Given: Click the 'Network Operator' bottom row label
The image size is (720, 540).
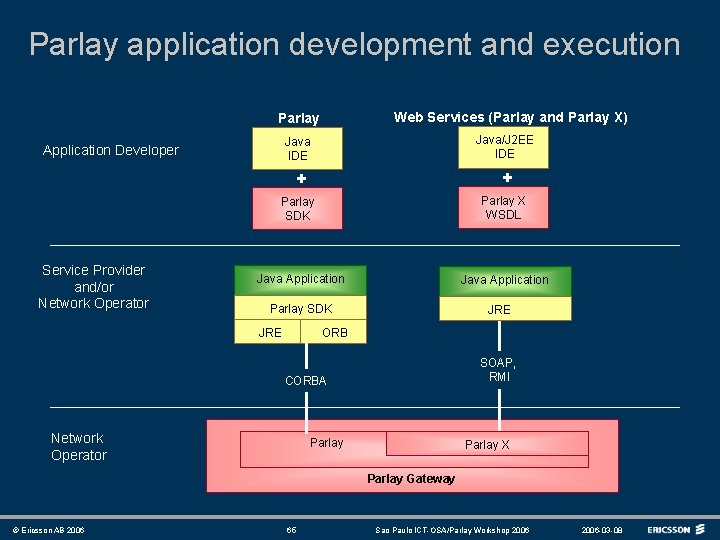Looking at the screenshot, I should click(x=79, y=446).
